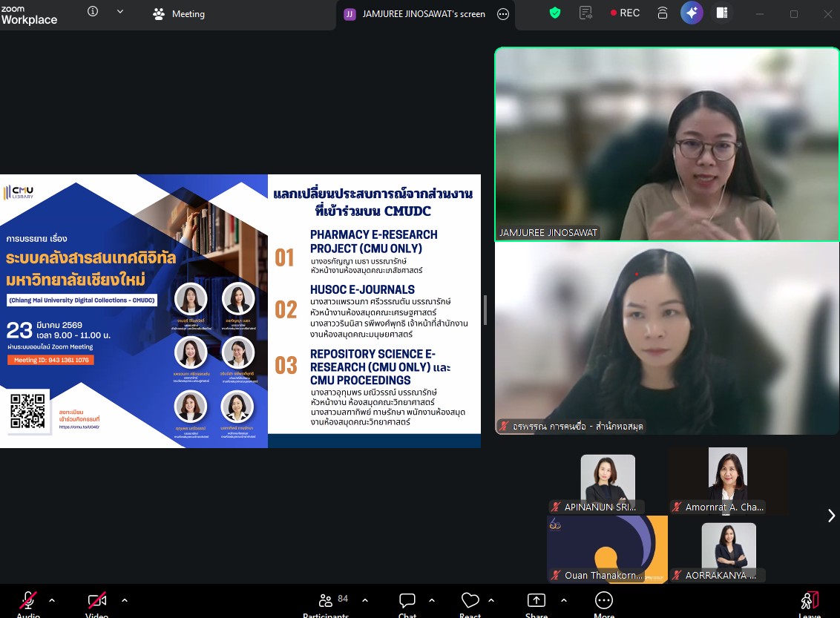Screen dimensions: 840x618
Task: Show next page of participant videos
Action: pyautogui.click(x=831, y=516)
